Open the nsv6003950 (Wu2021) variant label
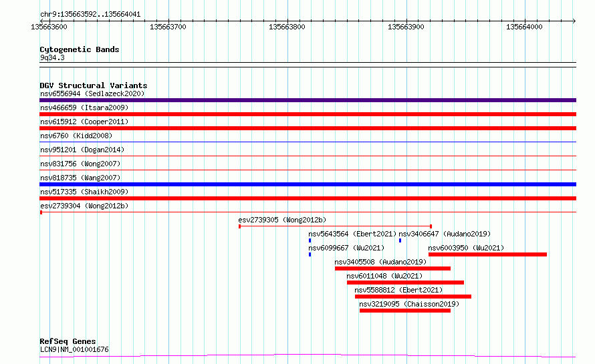This screenshot has height=364, width=595. (x=467, y=248)
